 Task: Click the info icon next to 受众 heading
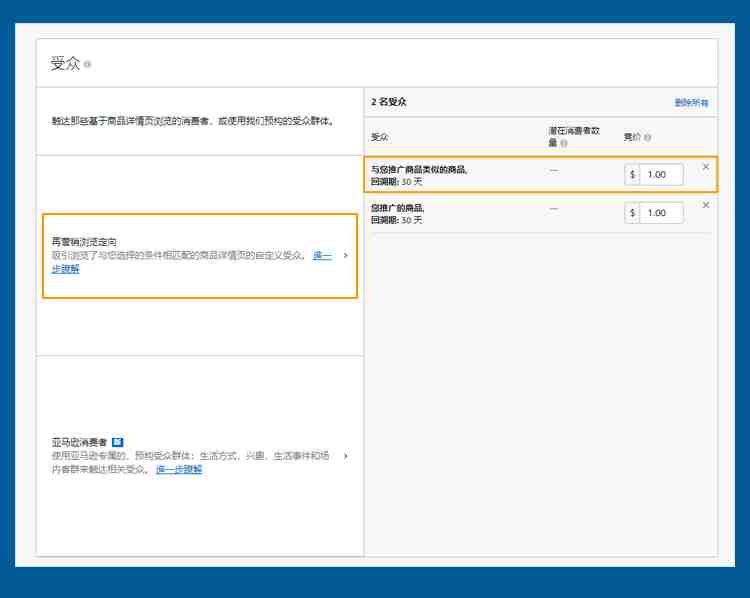pyautogui.click(x=88, y=64)
